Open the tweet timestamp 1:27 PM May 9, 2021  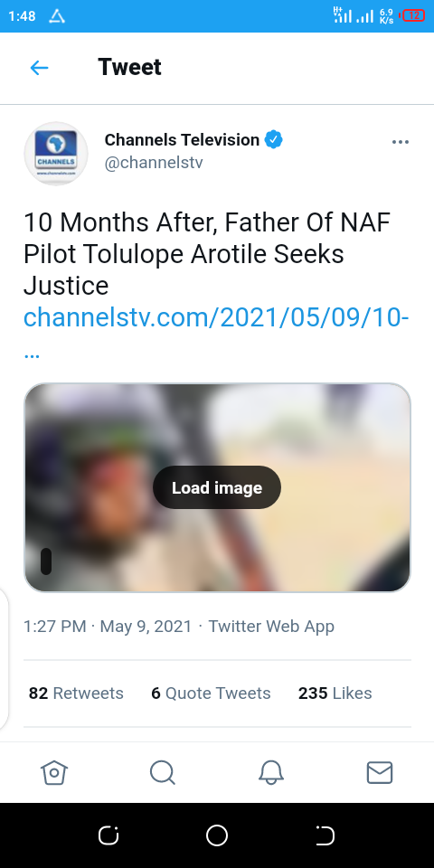point(108,626)
